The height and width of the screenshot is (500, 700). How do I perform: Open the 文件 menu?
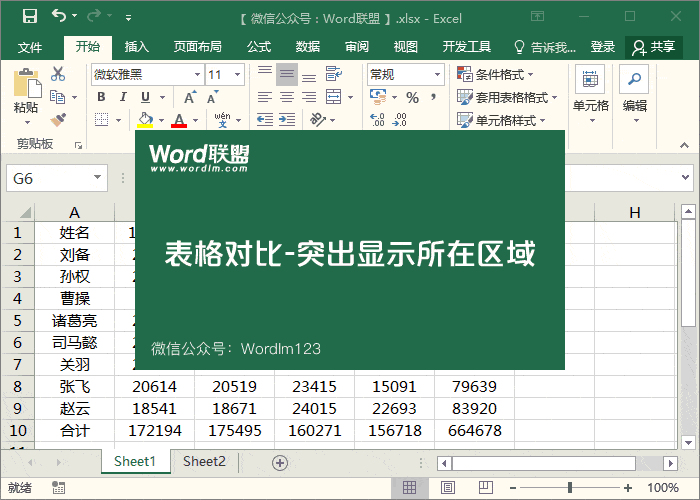tap(30, 47)
